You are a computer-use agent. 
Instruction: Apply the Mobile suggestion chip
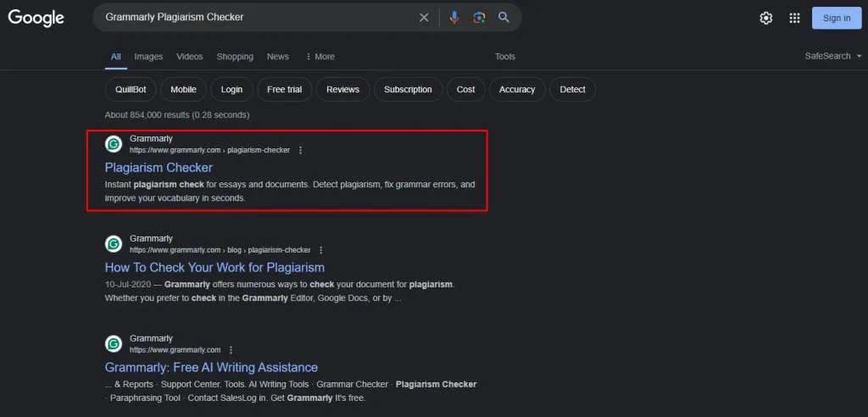click(x=183, y=89)
